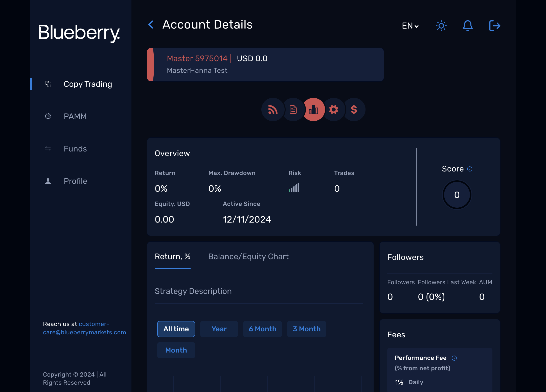This screenshot has height=392, width=546.
Task: Select the All time range button
Action: 176,329
